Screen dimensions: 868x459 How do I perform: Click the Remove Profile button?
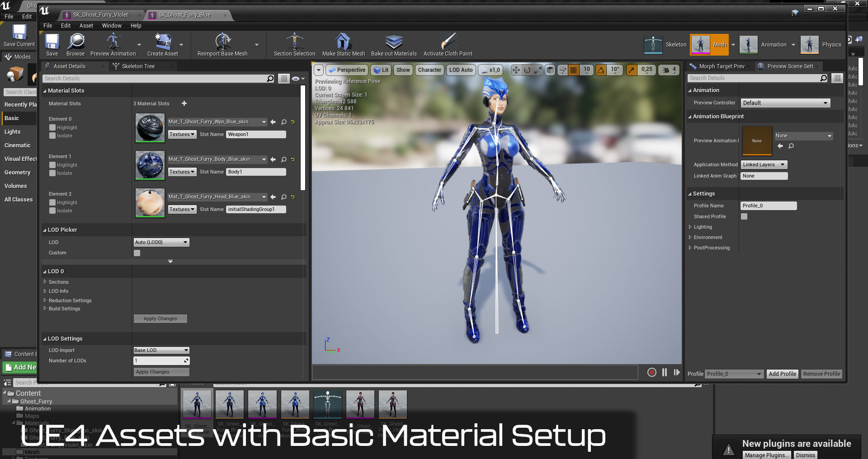(x=821, y=374)
